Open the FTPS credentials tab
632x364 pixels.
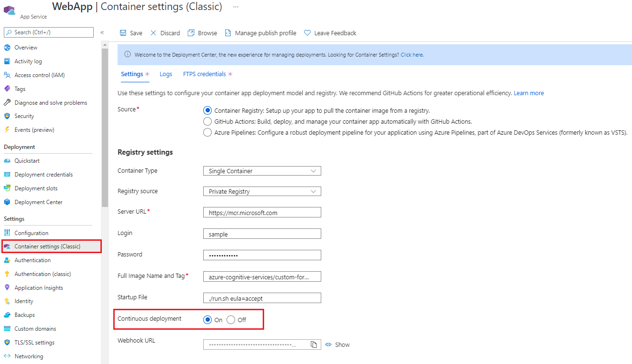point(204,74)
